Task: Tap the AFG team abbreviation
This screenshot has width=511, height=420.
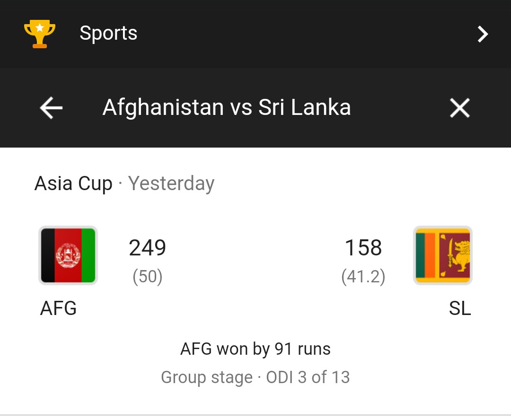Action: coord(58,308)
